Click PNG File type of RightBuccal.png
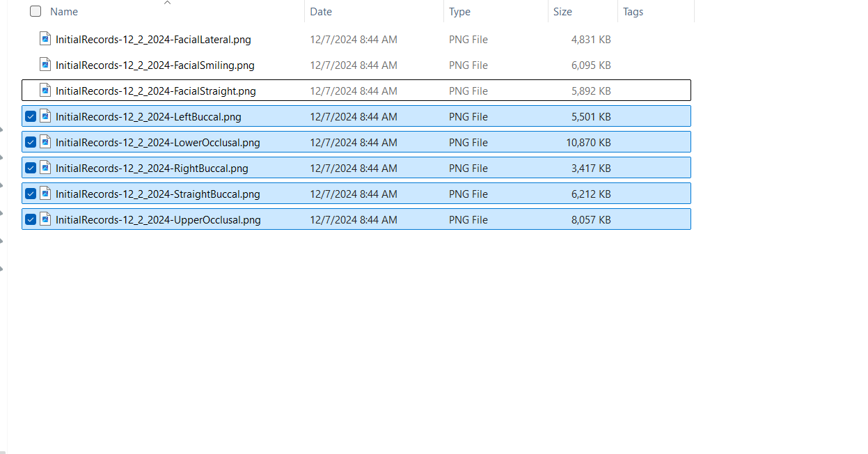The width and height of the screenshot is (868, 454). click(468, 169)
